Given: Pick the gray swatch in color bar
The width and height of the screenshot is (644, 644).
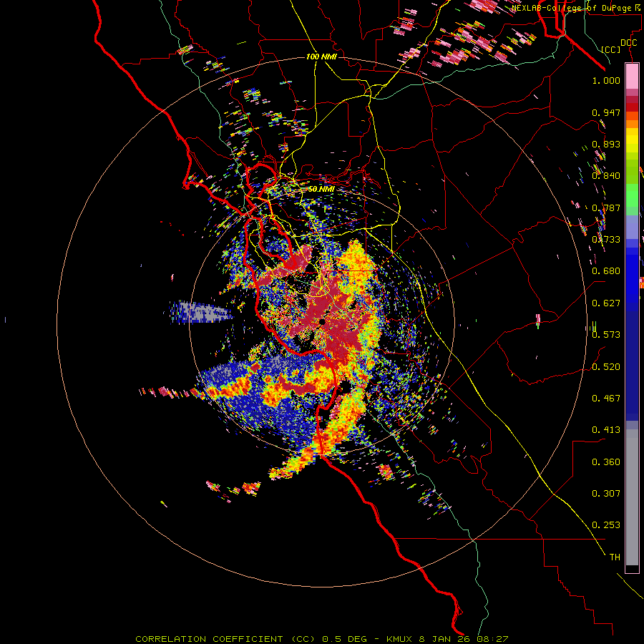Looking at the screenshot, I should [x=632, y=497].
